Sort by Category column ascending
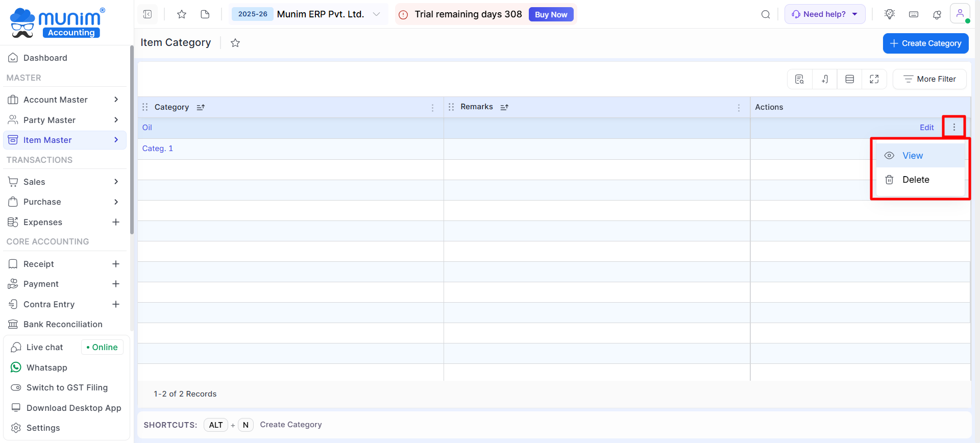 [201, 107]
